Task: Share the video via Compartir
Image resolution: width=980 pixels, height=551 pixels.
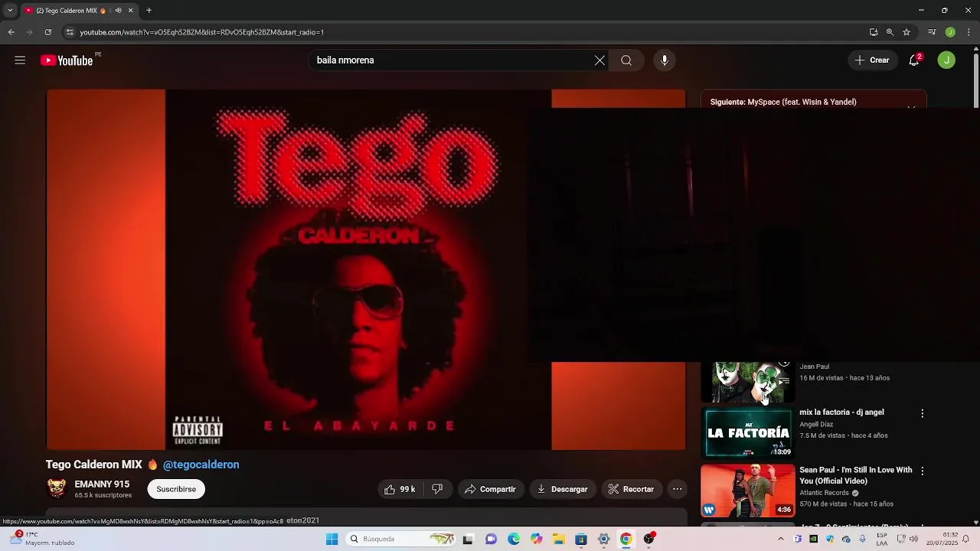Action: point(490,489)
